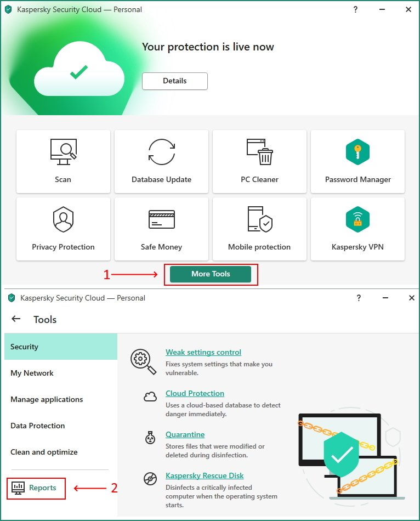Switch to the My Network tab

pyautogui.click(x=61, y=373)
